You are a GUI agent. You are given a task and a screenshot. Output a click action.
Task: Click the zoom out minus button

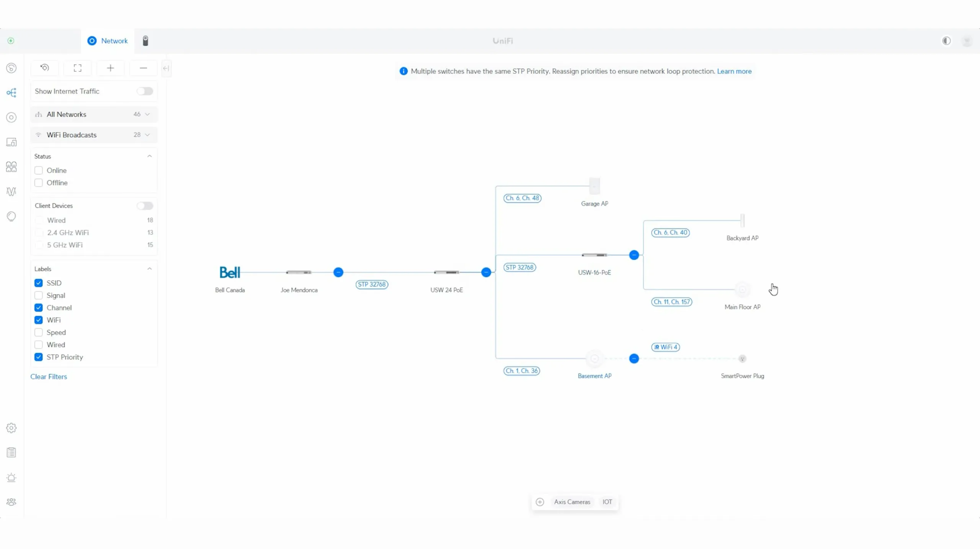(x=143, y=68)
